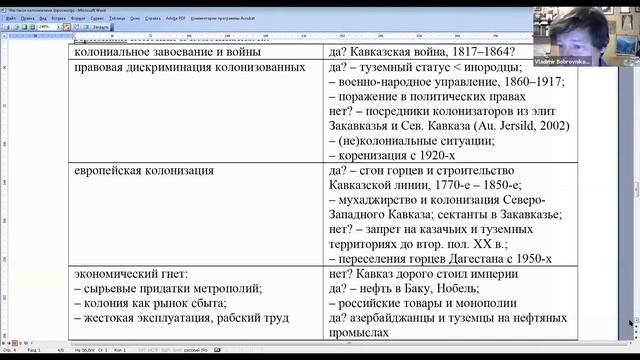Image resolution: width=640 pixels, height=360 pixels.
Task: Open the Вид menu
Action: tap(43, 18)
